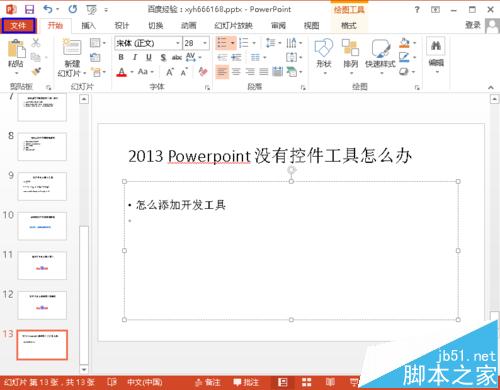The width and height of the screenshot is (500, 390).
Task: Open the slide Section dropdown
Action: click(x=99, y=72)
